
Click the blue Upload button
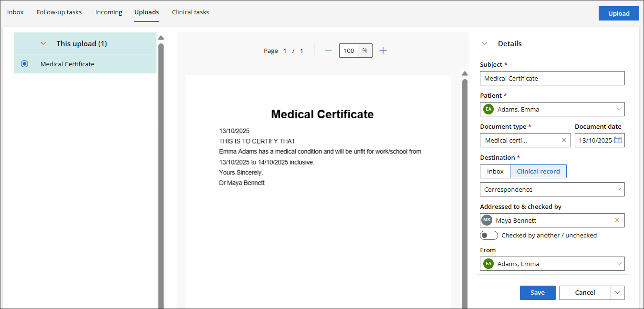[x=619, y=13]
